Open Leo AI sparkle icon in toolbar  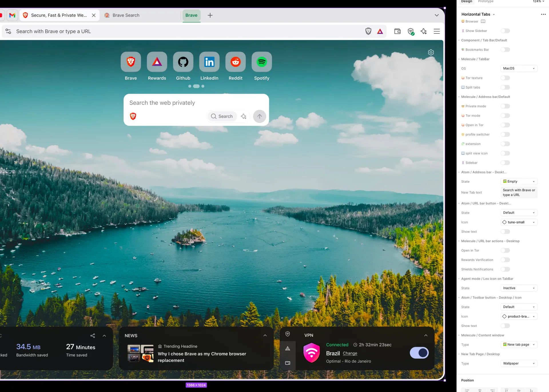pos(423,31)
